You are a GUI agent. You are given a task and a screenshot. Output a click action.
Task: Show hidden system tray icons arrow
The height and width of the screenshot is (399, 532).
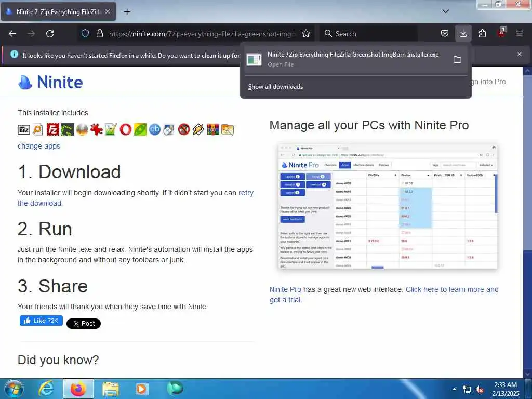click(454, 389)
